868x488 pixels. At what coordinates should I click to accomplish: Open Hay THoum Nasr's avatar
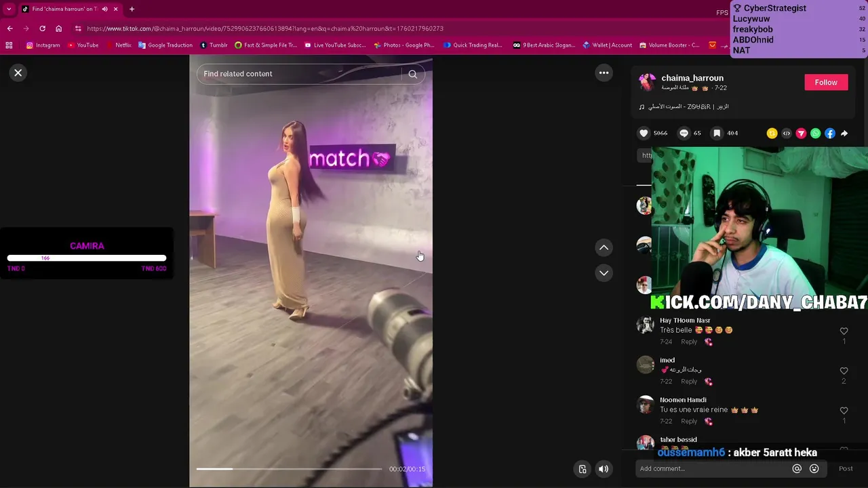645,325
